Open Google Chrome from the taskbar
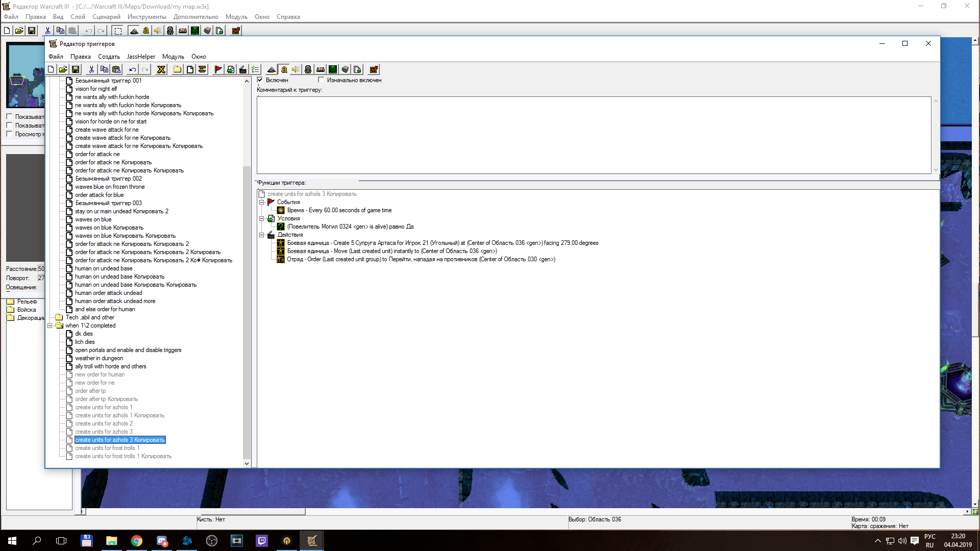This screenshot has width=980, height=551. click(x=136, y=541)
